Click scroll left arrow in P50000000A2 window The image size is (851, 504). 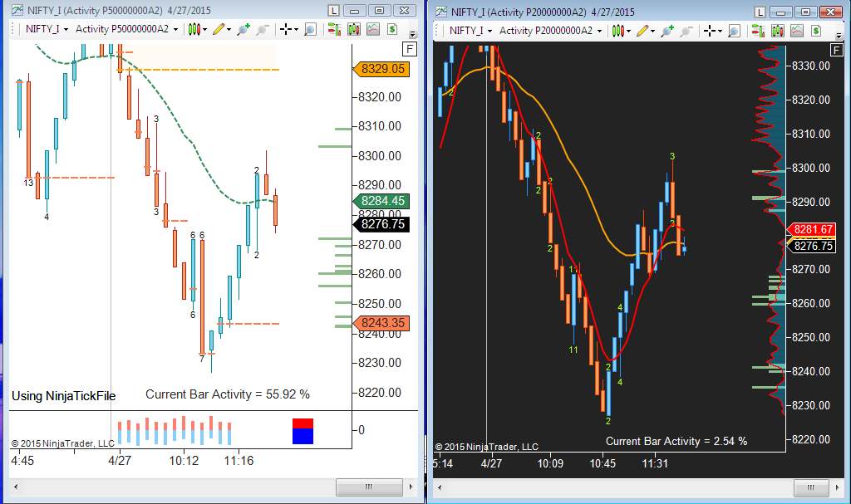pos(16,487)
